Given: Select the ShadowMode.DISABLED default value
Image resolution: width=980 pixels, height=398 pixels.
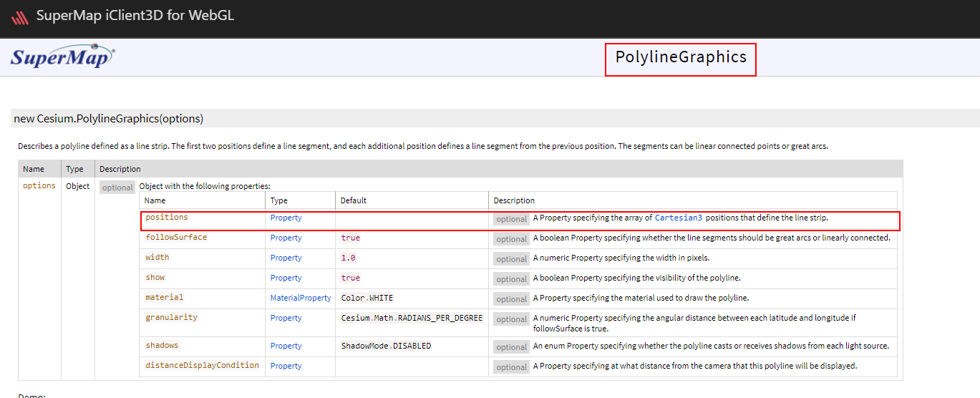Looking at the screenshot, I should [386, 346].
